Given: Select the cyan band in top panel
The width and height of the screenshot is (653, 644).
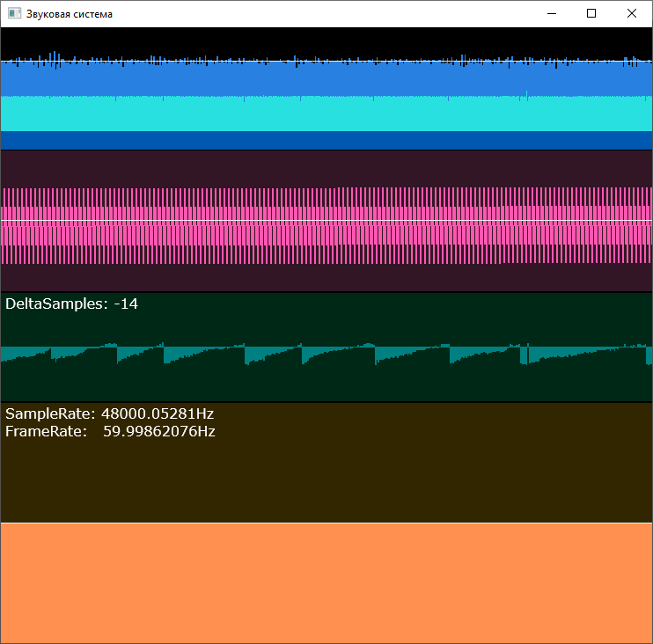Looking at the screenshot, I should [x=326, y=113].
